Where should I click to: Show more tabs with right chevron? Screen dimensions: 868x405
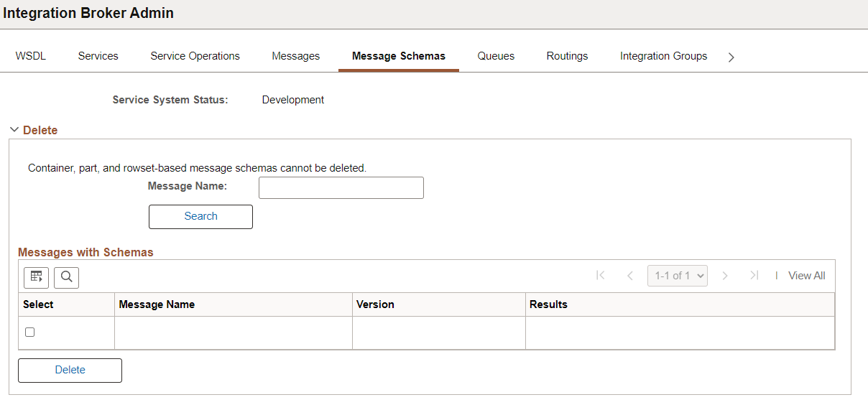pos(731,57)
